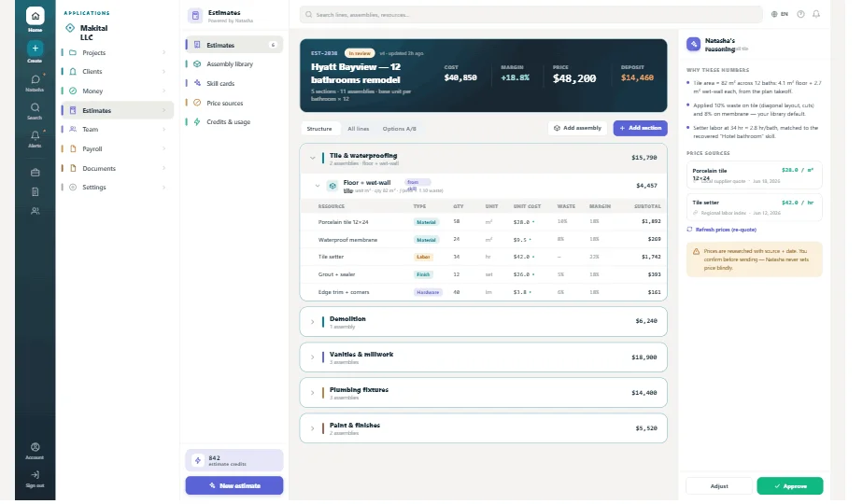The image size is (863, 504).
Task: Click the Hardware type tag
Action: click(428, 292)
